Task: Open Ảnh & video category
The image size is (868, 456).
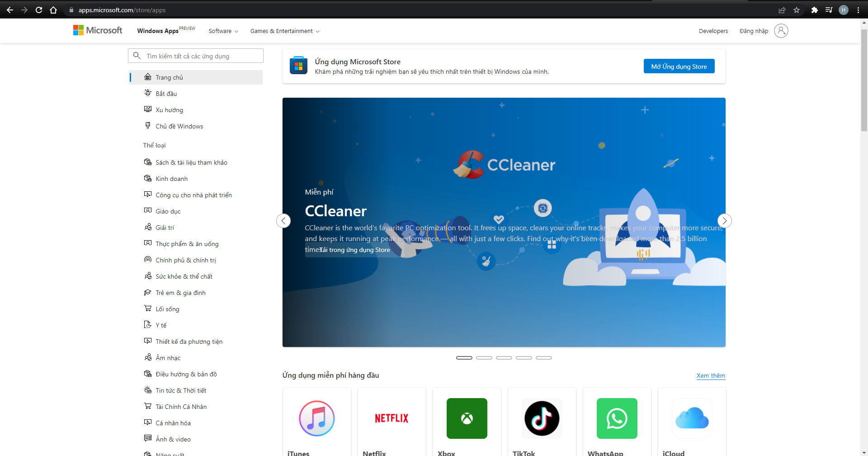Action: pos(196,439)
